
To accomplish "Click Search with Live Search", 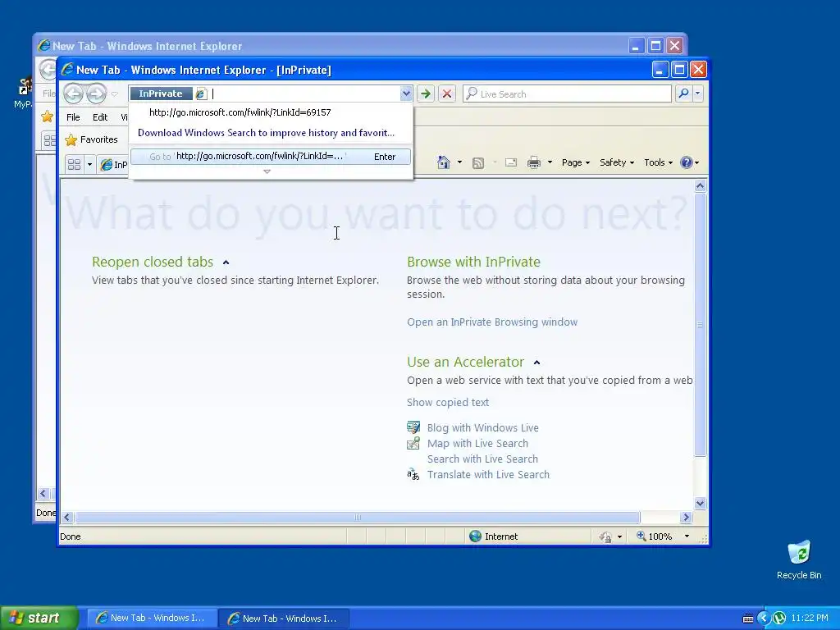I will 482,459.
